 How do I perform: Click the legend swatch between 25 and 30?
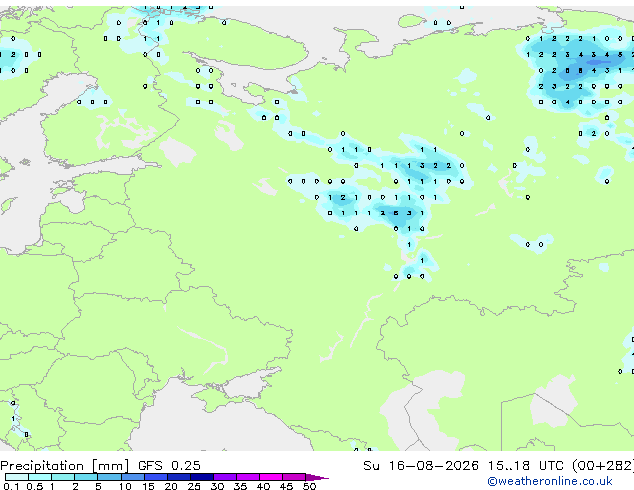[201, 477]
